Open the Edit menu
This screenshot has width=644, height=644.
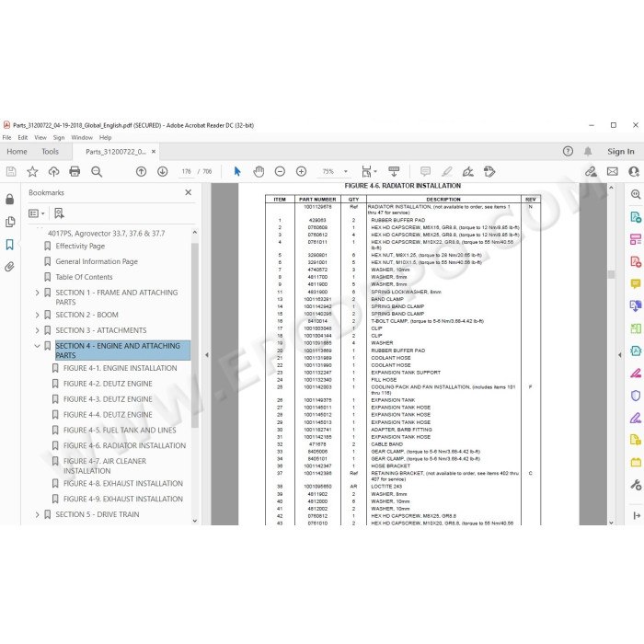pyautogui.click(x=23, y=138)
